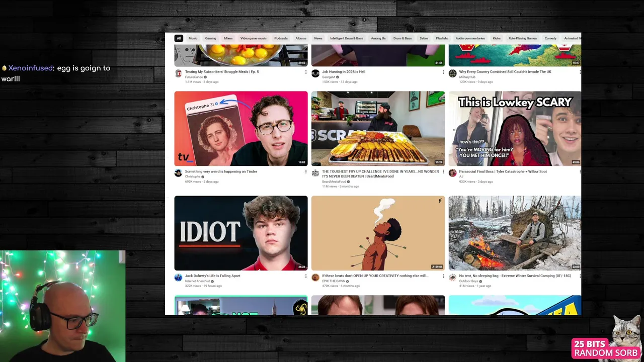Image resolution: width=644 pixels, height=362 pixels.
Task: Open the fried eggs pan thumbnail
Action: (241, 55)
